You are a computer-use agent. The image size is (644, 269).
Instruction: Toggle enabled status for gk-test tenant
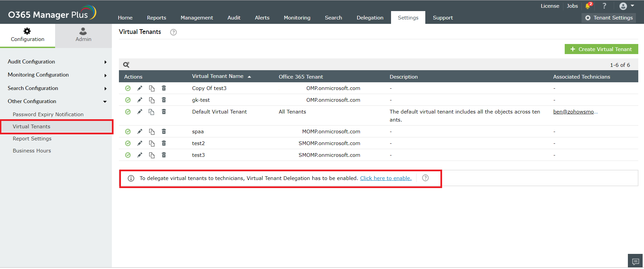pos(128,100)
